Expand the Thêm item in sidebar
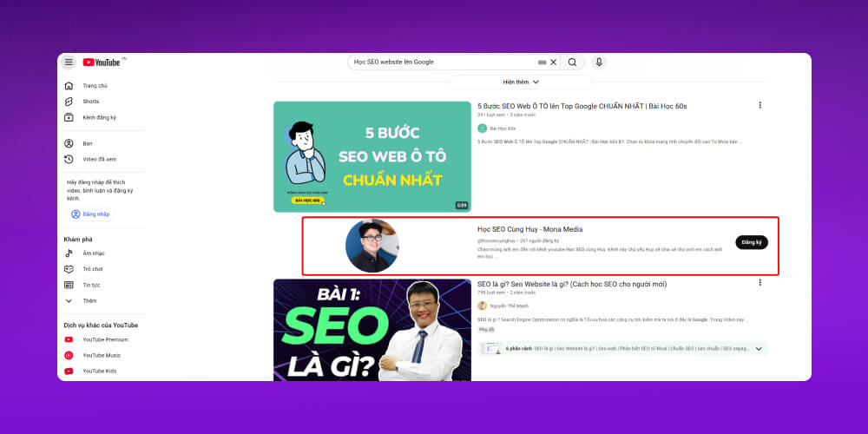The image size is (868, 434). coord(89,300)
